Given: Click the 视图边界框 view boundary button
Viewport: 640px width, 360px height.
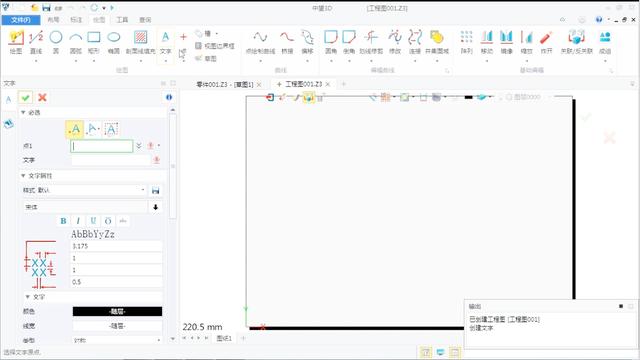Looking at the screenshot, I should [x=215, y=46].
